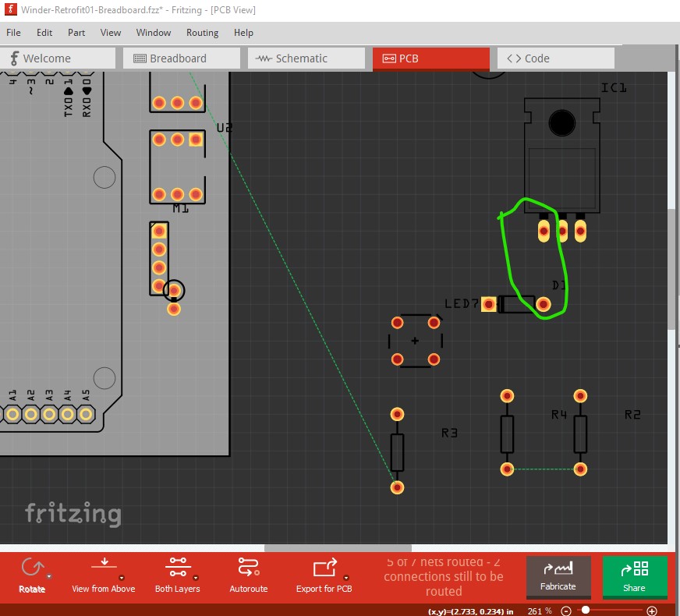Switch to the Code tab
The image size is (680, 616).
coord(556,58)
